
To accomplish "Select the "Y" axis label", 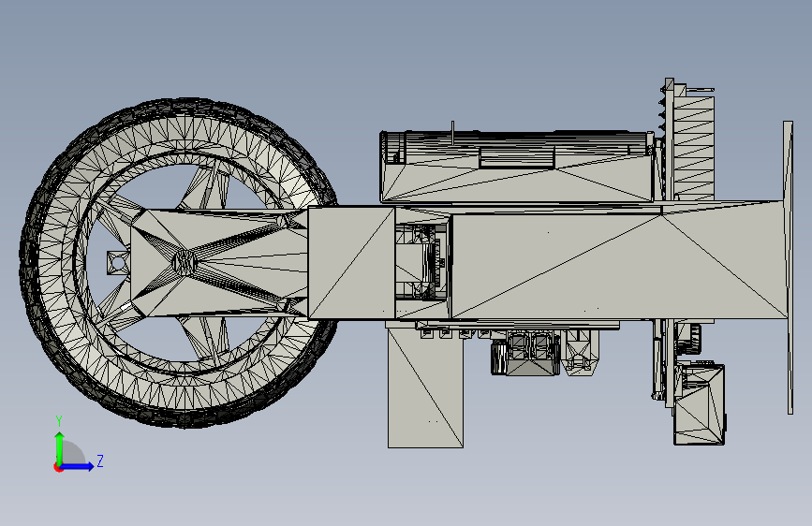I will tap(59, 420).
